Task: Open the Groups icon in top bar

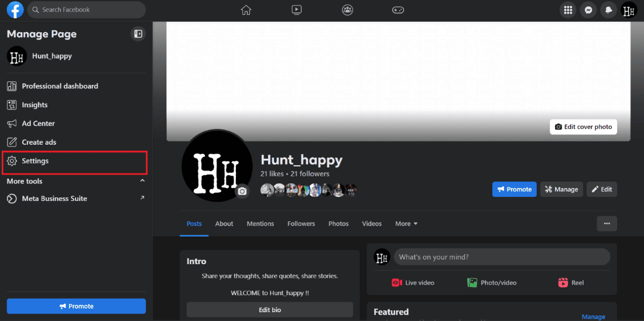Action: [x=347, y=10]
